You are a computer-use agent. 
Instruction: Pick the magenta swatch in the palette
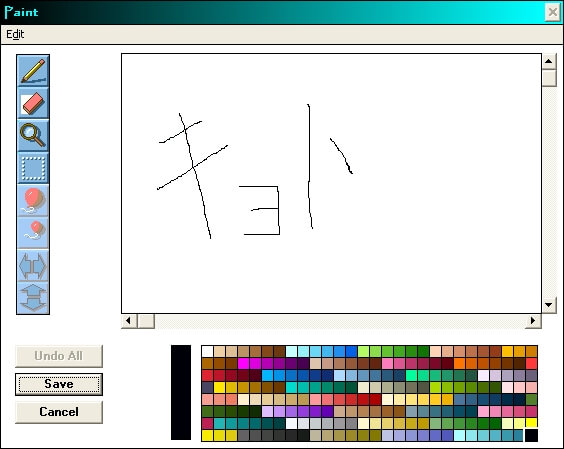click(244, 363)
